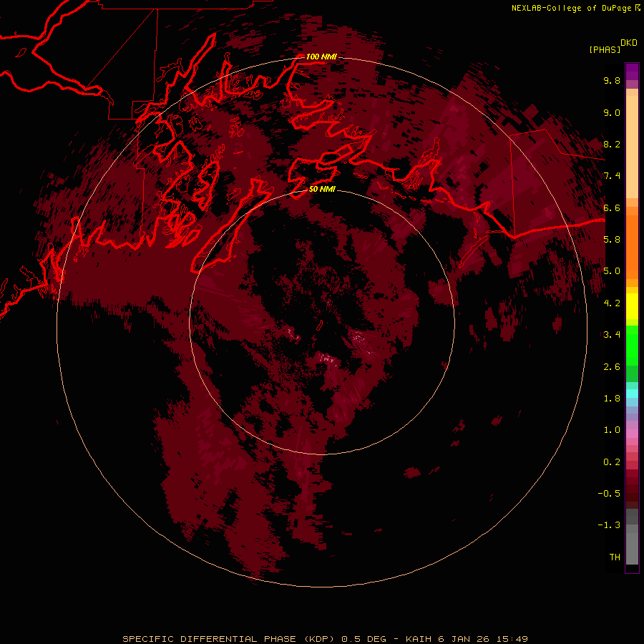Click the -1.3 value on the color scale
This screenshot has width=644, height=644.
coord(609,525)
